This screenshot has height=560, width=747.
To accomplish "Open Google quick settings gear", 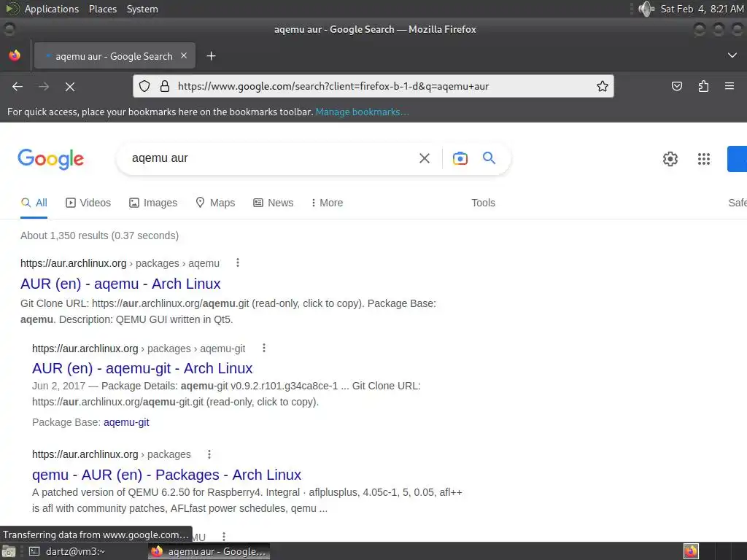I will point(670,158).
